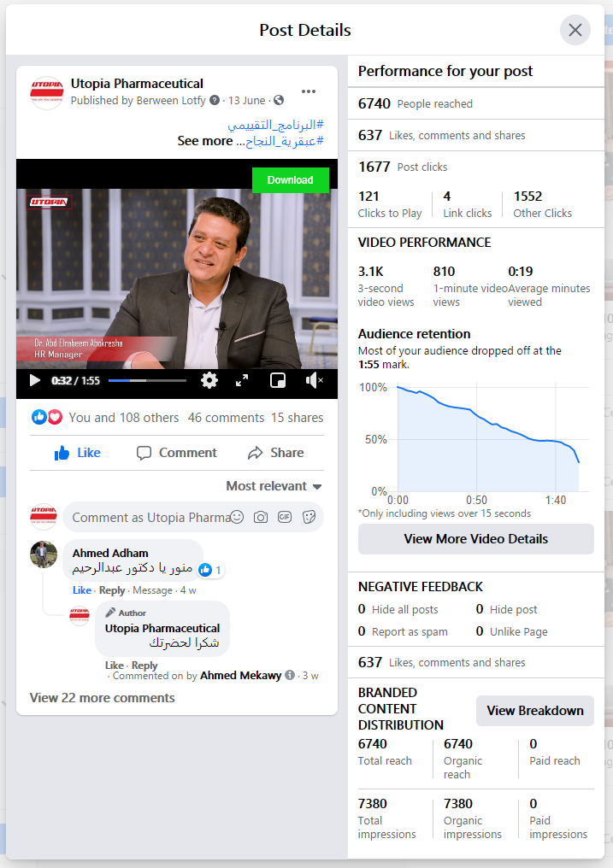Click the Ahmed Adham commenter name
This screenshot has height=868, width=613.
(x=110, y=553)
